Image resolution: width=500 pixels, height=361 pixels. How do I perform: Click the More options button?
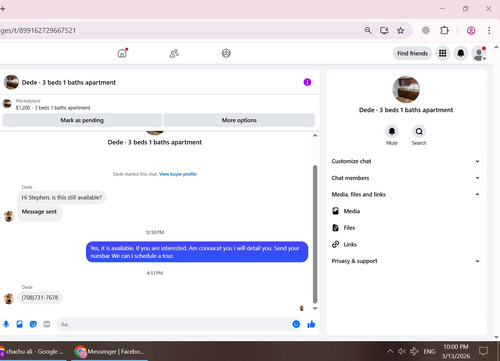coord(239,120)
